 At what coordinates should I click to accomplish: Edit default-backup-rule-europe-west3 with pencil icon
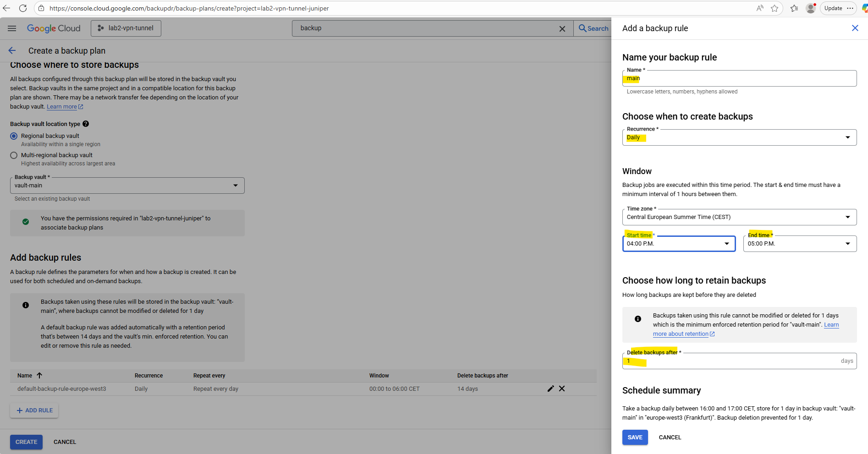[x=551, y=388]
